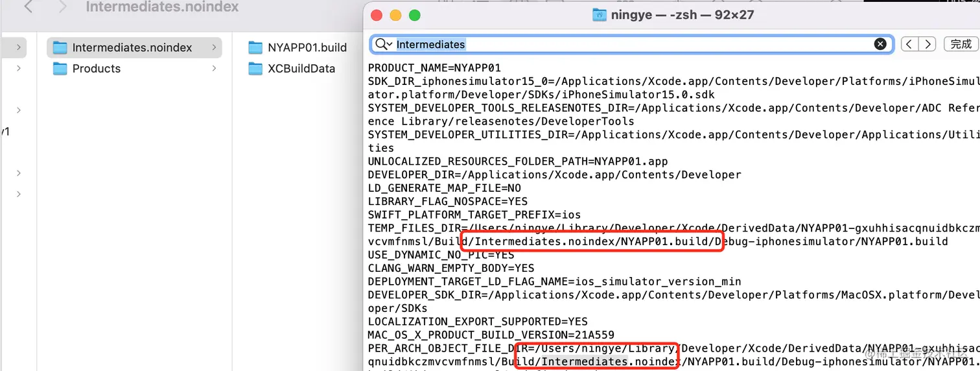980x371 pixels.
Task: Click the LOCALIZATION_EXPORT_SUPPORTED=YES line
Action: click(478, 321)
